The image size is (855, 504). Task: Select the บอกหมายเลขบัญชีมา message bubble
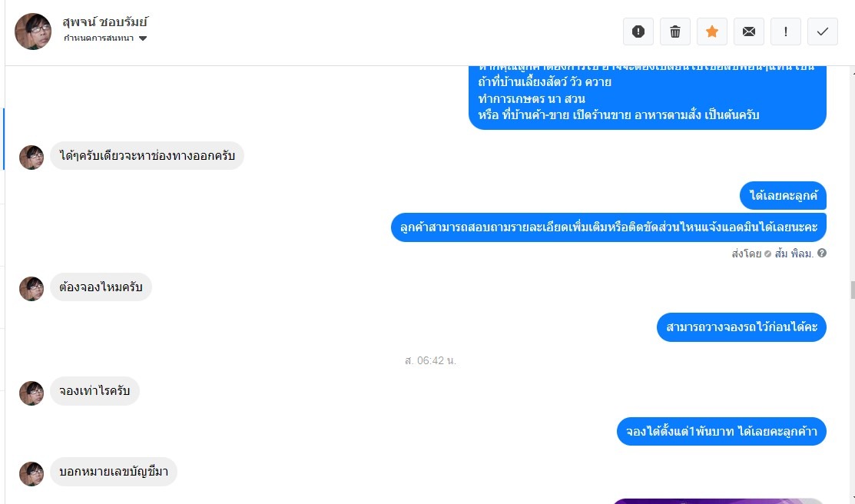tap(114, 471)
